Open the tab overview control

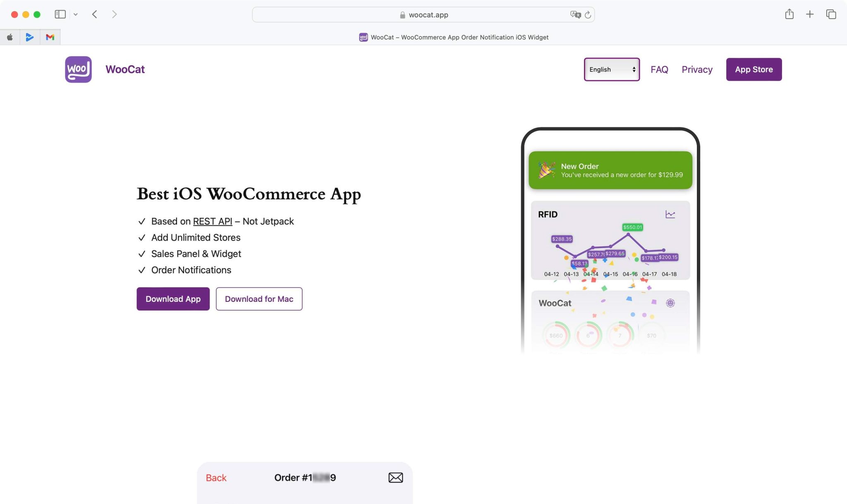pyautogui.click(x=831, y=14)
